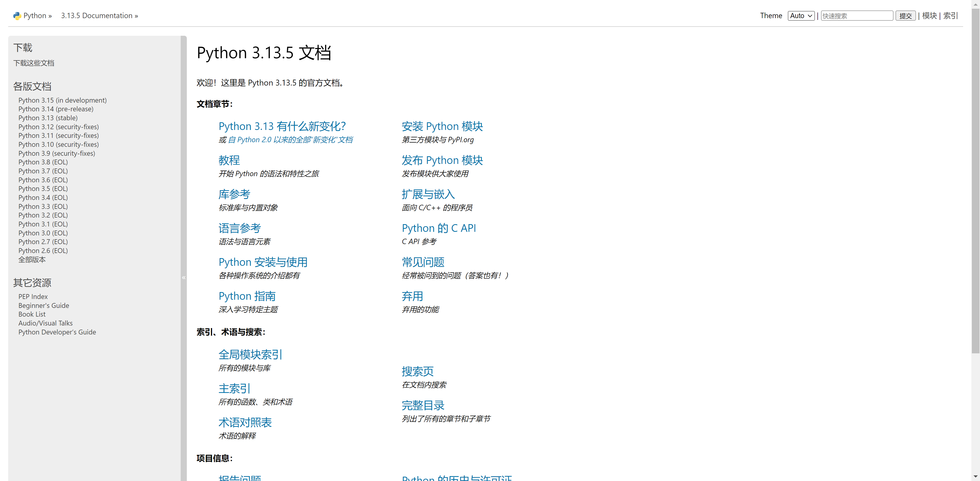Viewport: 980px width, 481px height.
Task: Open Python 的 C API link
Action: [x=439, y=228]
